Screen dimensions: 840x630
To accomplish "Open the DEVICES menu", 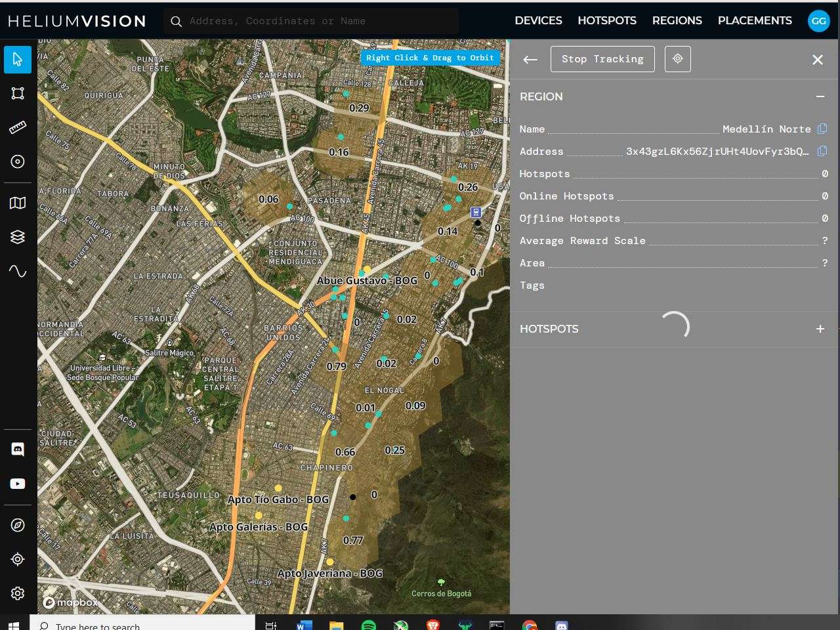I will (x=538, y=20).
